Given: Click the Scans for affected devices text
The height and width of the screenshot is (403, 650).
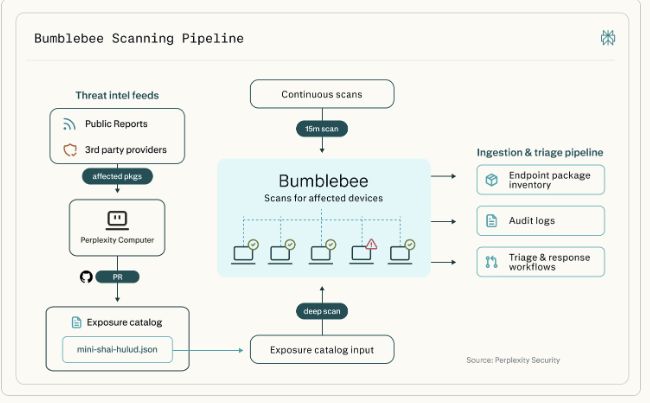Looking at the screenshot, I should click(x=323, y=198).
